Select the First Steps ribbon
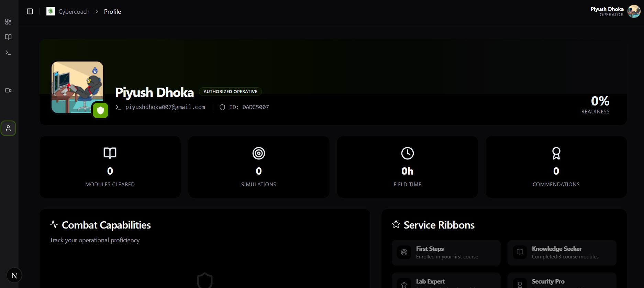This screenshot has height=288, width=644. (446, 253)
